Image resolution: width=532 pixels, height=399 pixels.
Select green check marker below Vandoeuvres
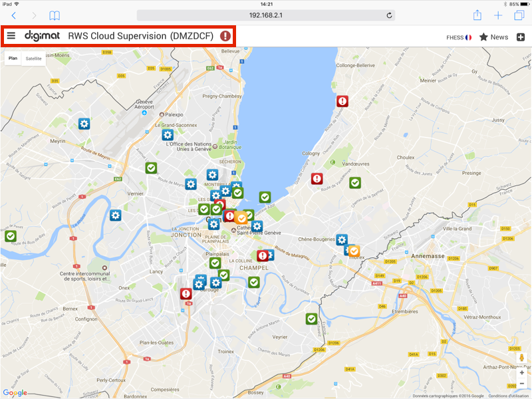pos(355,183)
